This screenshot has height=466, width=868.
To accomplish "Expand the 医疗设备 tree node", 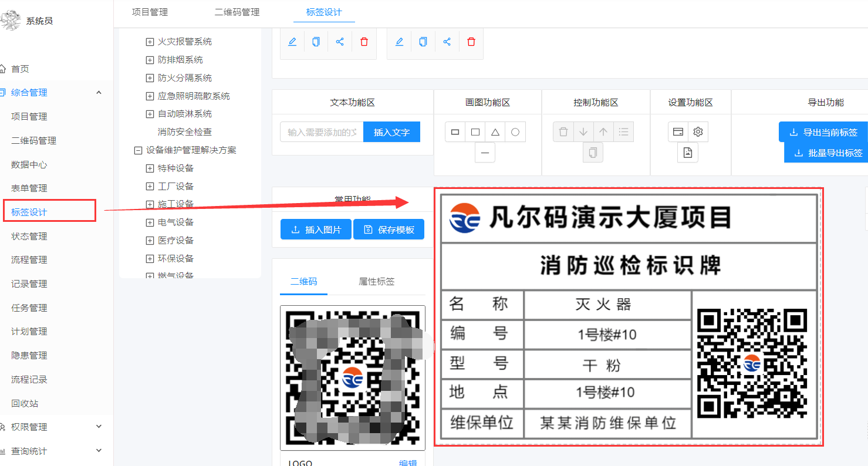I will tap(150, 240).
